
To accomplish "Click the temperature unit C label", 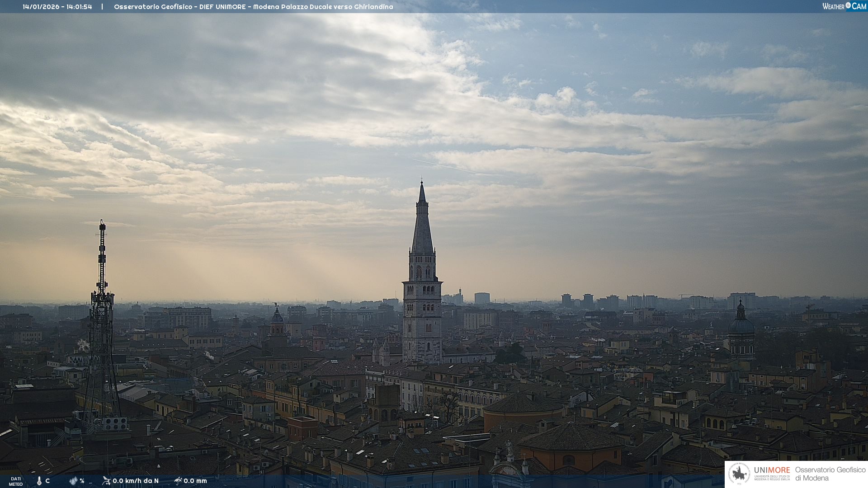I will [x=47, y=481].
